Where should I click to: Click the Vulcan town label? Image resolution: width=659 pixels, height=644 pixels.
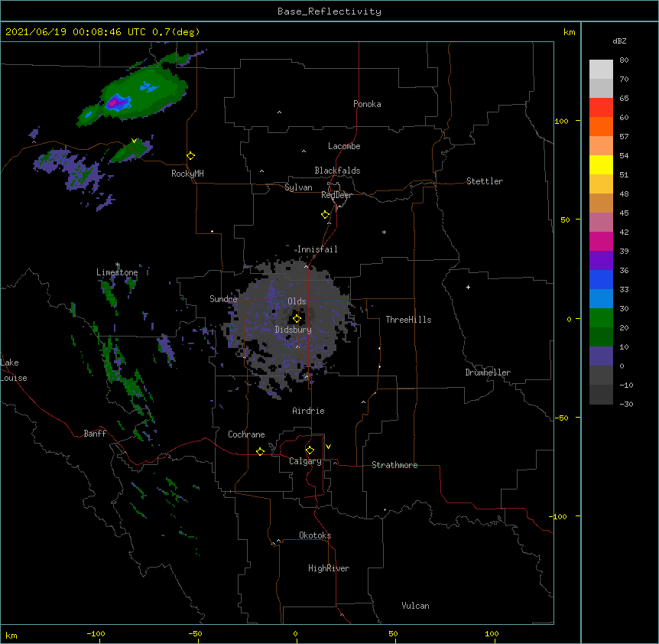click(415, 606)
